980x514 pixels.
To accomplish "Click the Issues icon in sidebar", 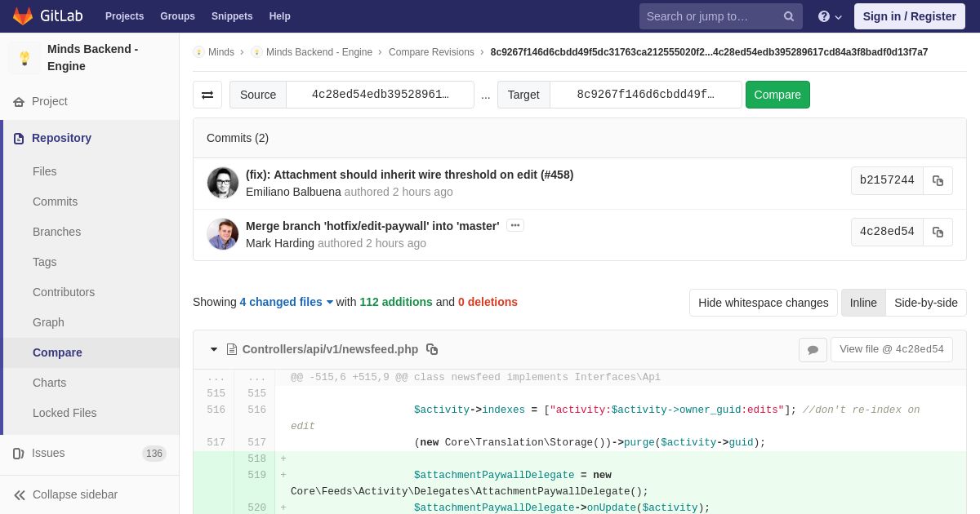I will click(19, 454).
